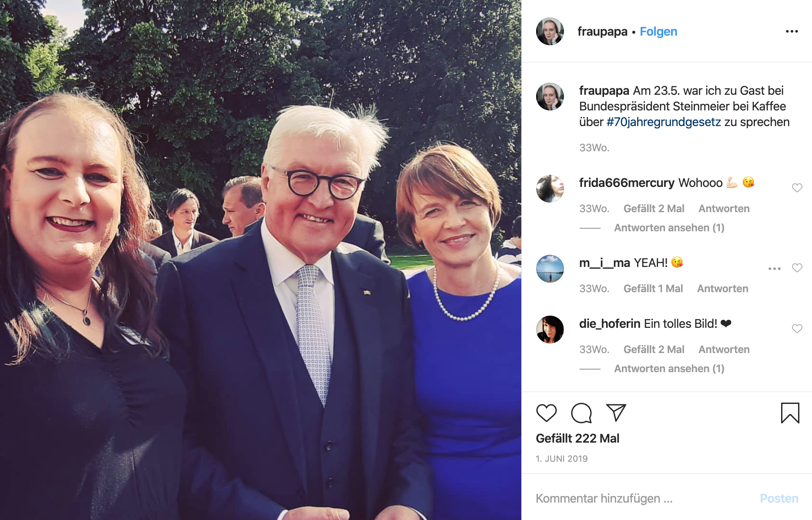Like the post with heart icon
The width and height of the screenshot is (812, 520).
(x=546, y=413)
